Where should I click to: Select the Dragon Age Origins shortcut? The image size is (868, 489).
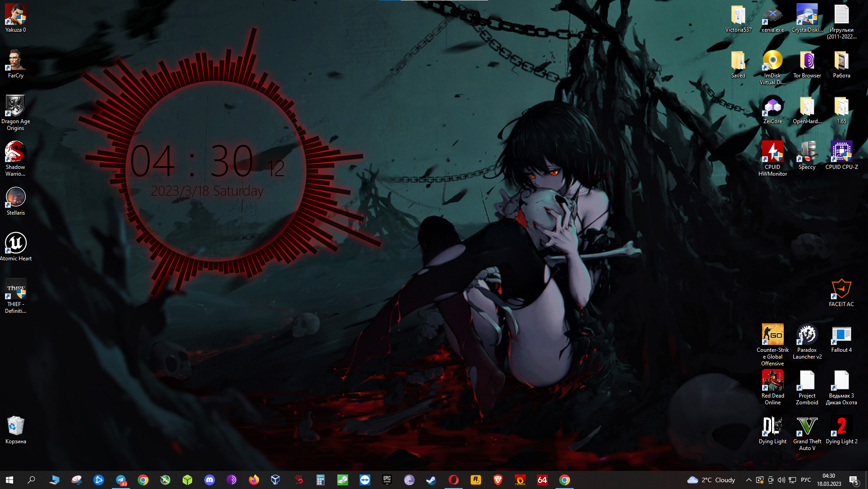15,113
